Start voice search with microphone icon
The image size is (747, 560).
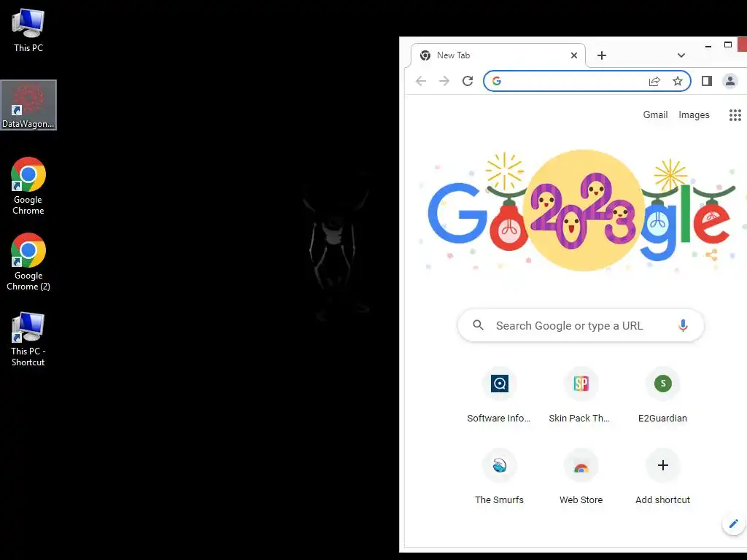[x=683, y=325]
